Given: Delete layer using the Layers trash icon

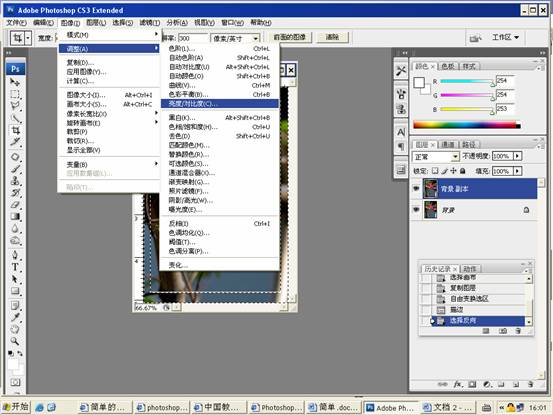Looking at the screenshot, I should [x=530, y=384].
